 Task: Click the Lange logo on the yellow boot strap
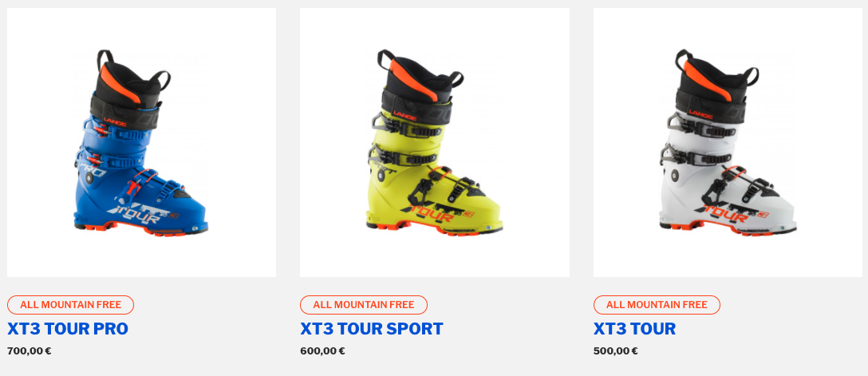(x=404, y=114)
